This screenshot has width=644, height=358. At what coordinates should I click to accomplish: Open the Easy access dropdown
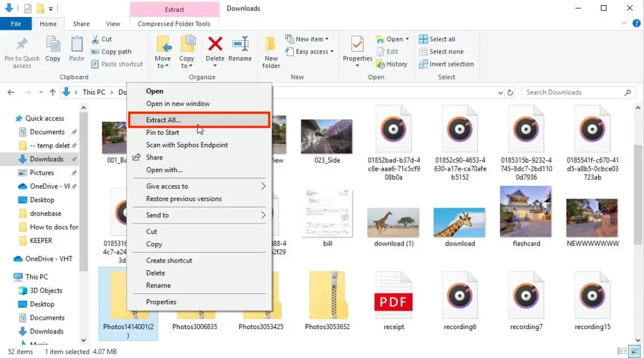click(309, 52)
